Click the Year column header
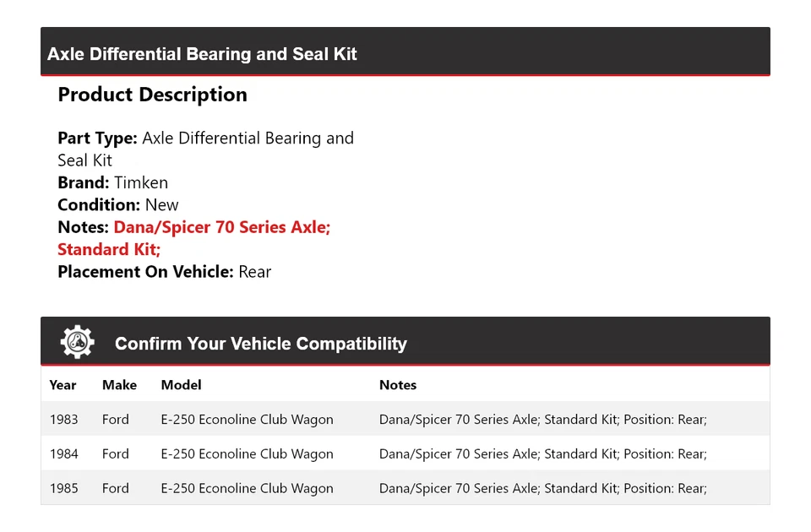Viewport: 811px width, 532px height. point(63,385)
